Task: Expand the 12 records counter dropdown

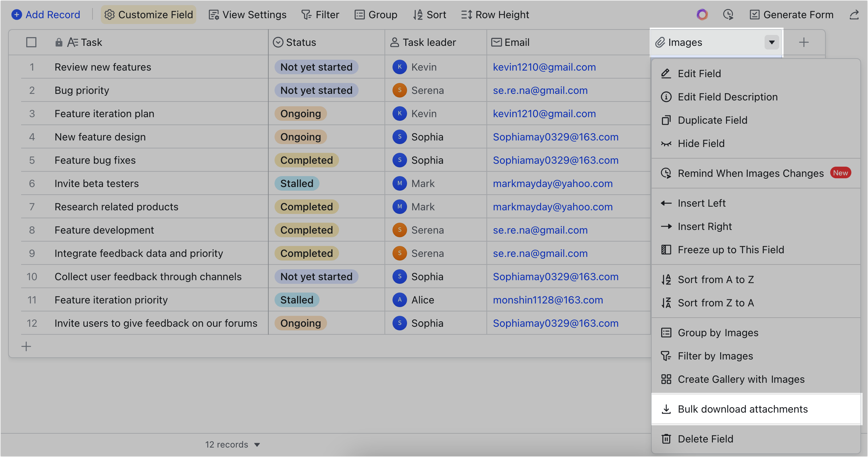Action: click(257, 444)
